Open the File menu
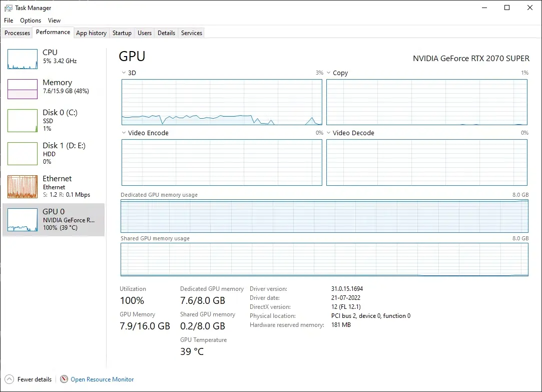The image size is (542, 392). pyautogui.click(x=9, y=21)
